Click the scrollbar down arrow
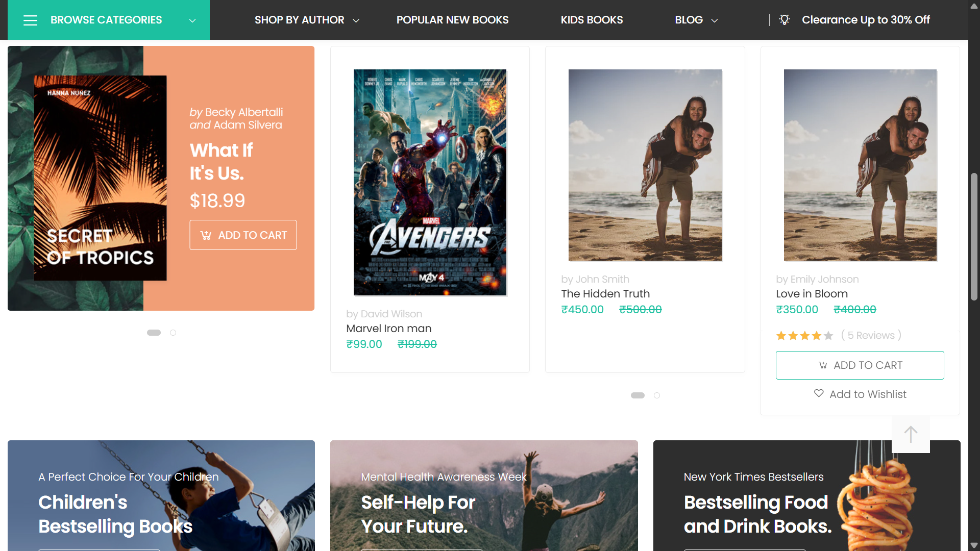Image resolution: width=980 pixels, height=551 pixels. [x=974, y=545]
